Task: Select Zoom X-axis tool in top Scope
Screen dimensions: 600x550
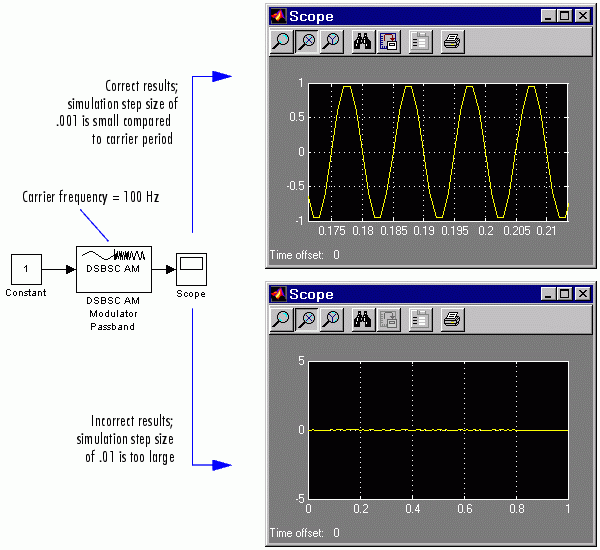Action: pyautogui.click(x=307, y=41)
